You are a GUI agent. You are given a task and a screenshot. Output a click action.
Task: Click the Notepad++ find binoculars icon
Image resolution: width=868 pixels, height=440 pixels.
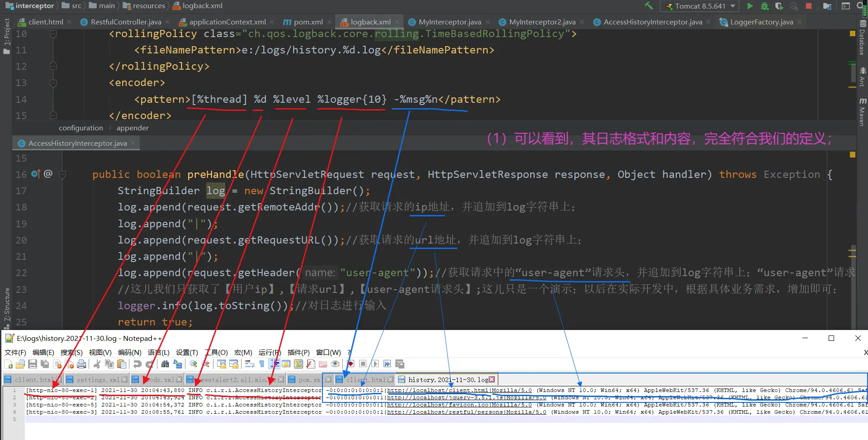pyautogui.click(x=165, y=364)
